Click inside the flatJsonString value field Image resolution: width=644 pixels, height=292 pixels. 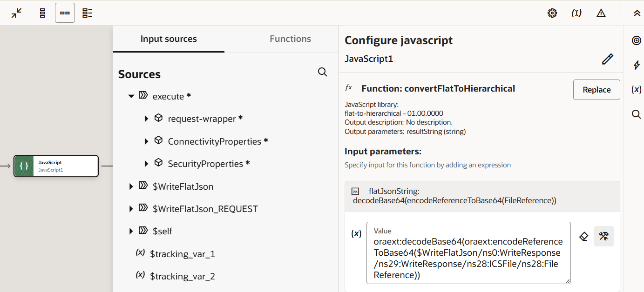[468, 253]
